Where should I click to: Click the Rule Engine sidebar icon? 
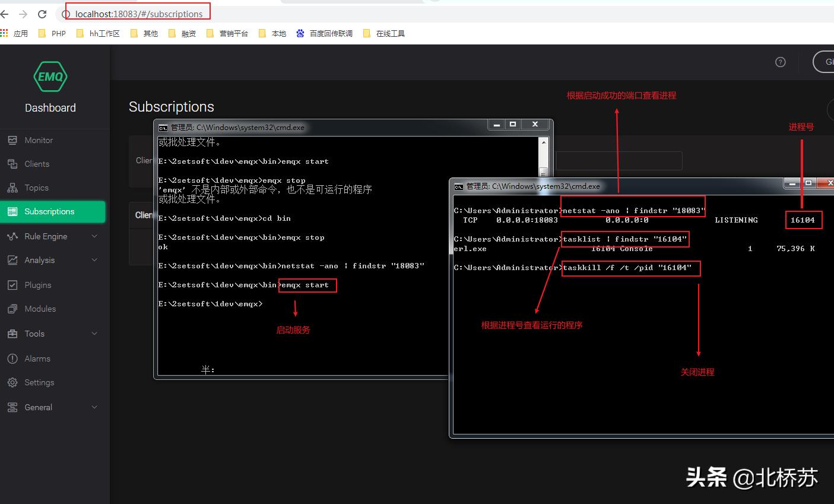coord(12,236)
